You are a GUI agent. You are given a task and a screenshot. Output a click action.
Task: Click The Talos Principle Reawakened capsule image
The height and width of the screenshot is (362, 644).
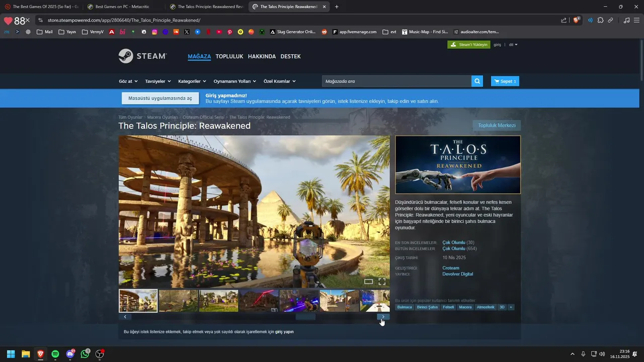(x=458, y=164)
